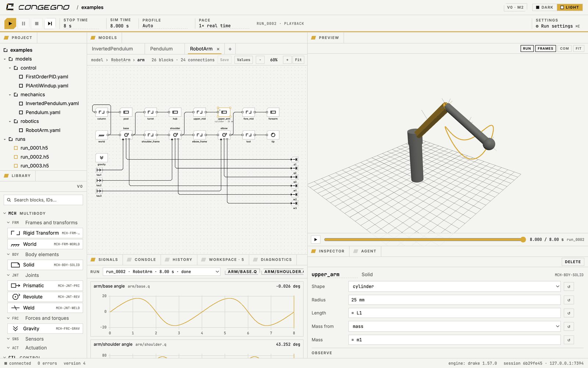Stop the simulation with the square button

(37, 24)
